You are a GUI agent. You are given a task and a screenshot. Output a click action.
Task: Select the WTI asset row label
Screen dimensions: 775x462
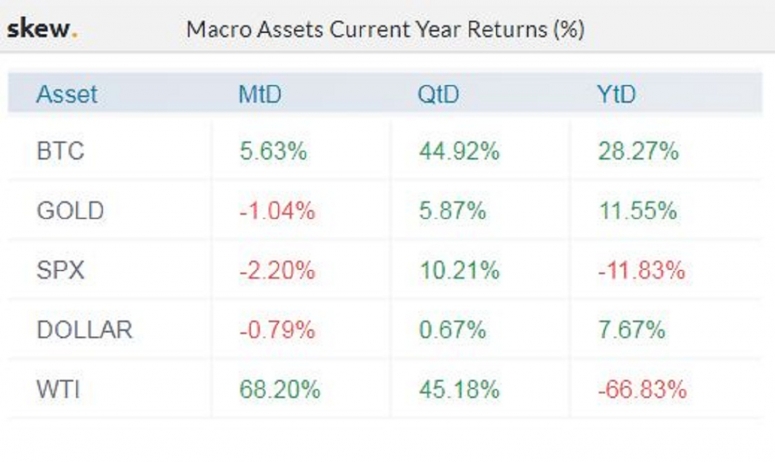point(58,389)
